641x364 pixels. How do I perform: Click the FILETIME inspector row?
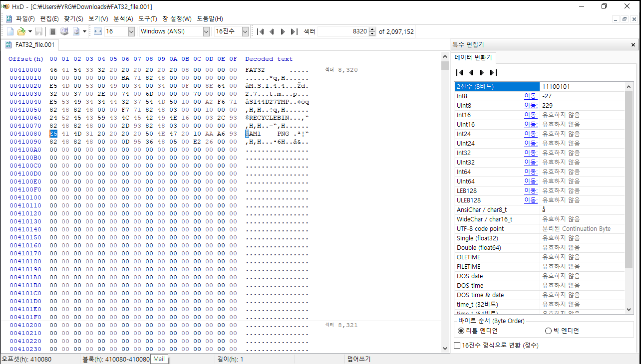pyautogui.click(x=540, y=267)
